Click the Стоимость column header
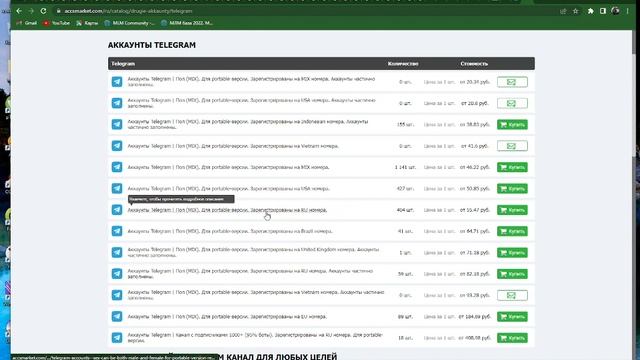The height and width of the screenshot is (360, 640). 474,64
